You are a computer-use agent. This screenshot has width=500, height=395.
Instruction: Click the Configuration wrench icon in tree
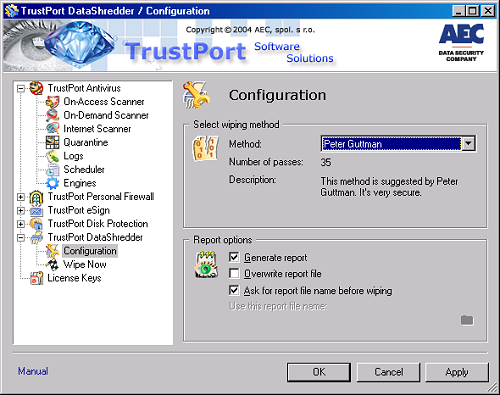click(52, 251)
